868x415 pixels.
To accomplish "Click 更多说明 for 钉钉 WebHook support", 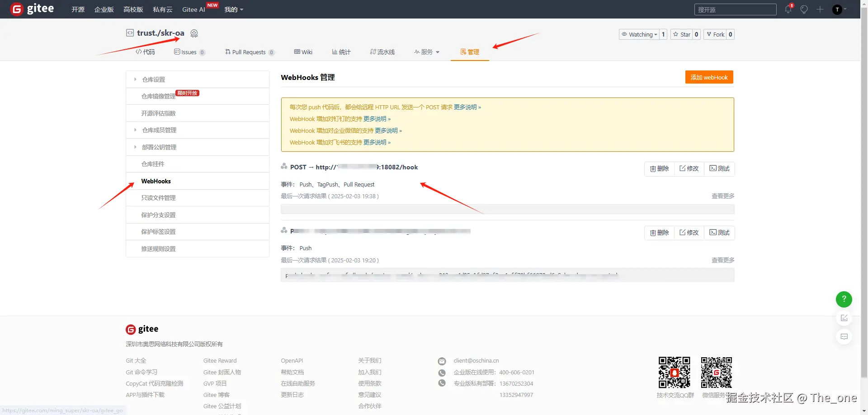I will pyautogui.click(x=377, y=119).
